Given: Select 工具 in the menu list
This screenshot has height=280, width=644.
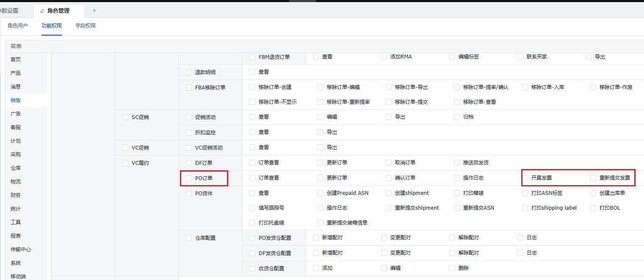Looking at the screenshot, I should [x=16, y=222].
